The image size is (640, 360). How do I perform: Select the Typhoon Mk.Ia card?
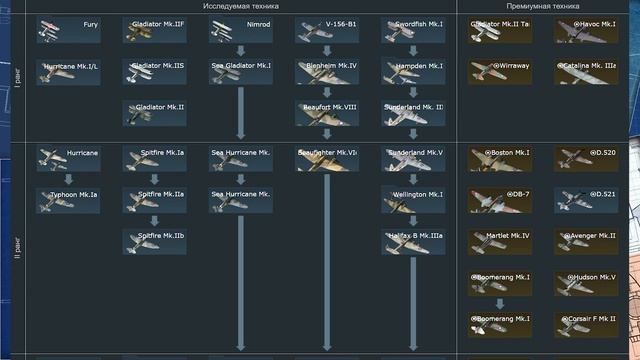click(69, 200)
